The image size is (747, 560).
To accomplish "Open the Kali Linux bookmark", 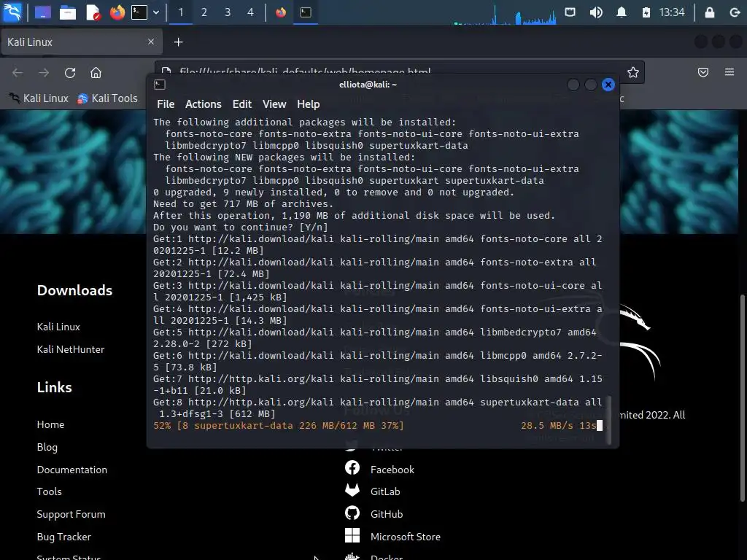I will [39, 98].
